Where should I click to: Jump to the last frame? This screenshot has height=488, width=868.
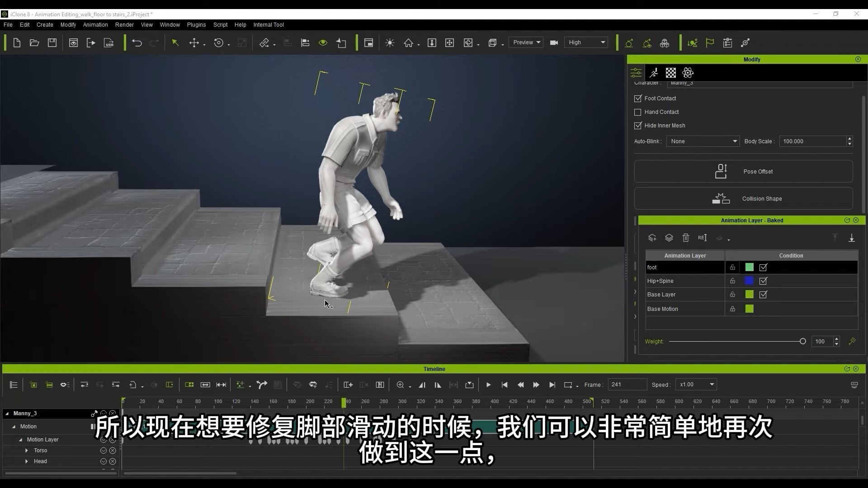click(x=552, y=385)
